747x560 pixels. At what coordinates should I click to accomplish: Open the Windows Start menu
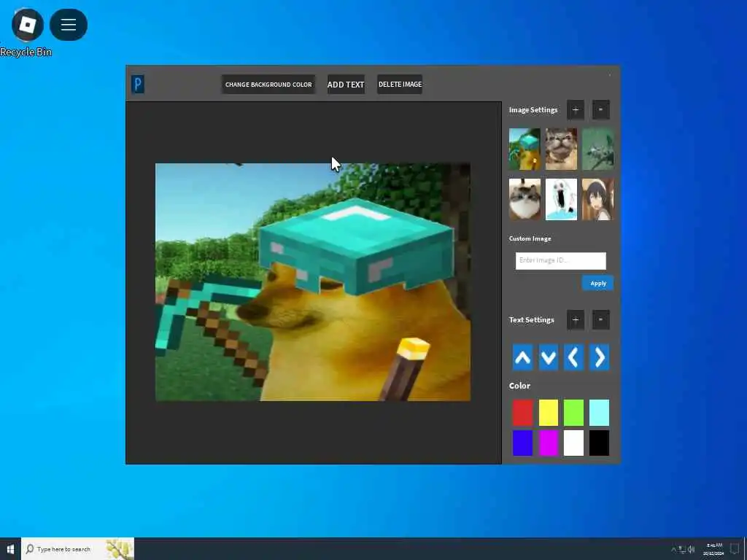point(10,549)
